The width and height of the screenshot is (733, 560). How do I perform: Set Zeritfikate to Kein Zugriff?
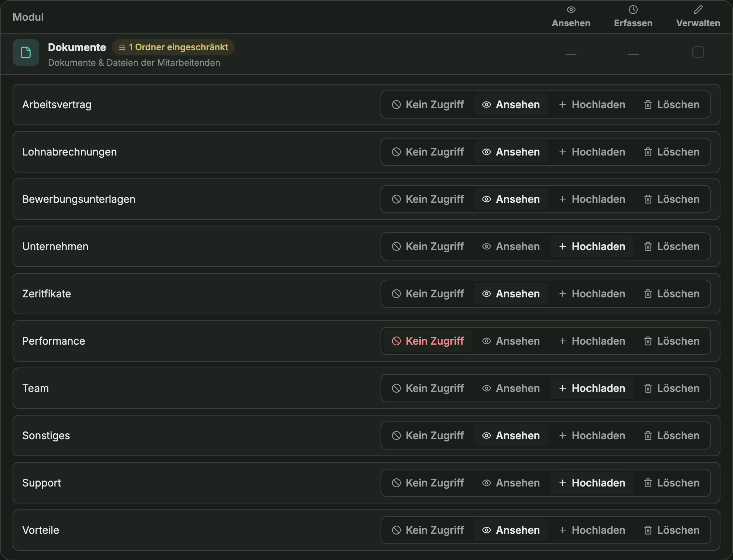coord(428,294)
